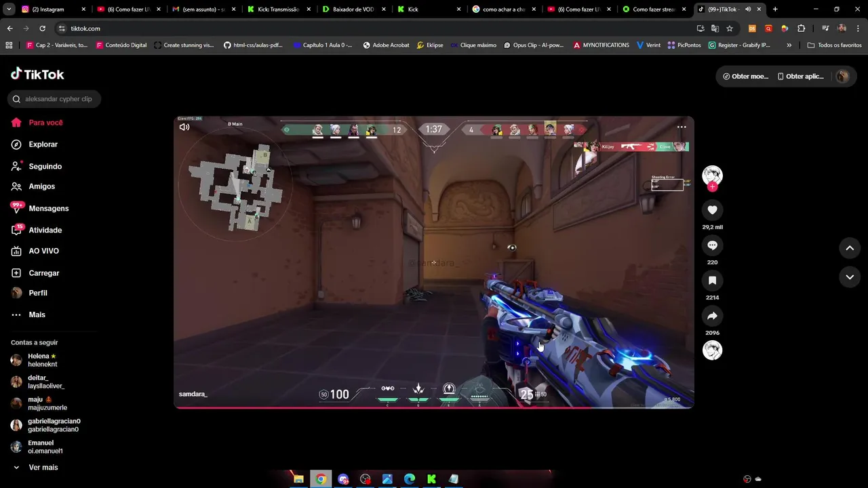Focus the TikTok search field
The width and height of the screenshot is (868, 488).
pos(54,99)
